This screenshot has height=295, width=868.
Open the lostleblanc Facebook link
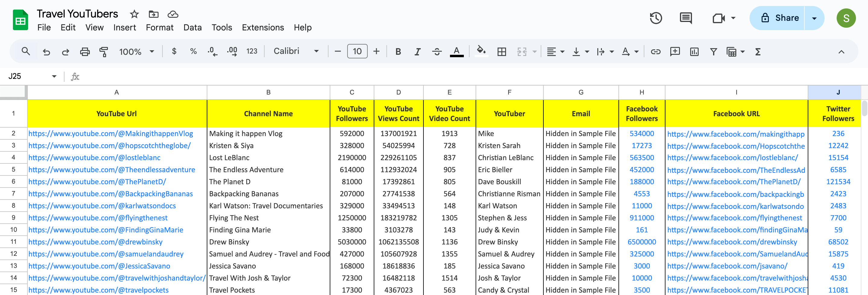733,158
